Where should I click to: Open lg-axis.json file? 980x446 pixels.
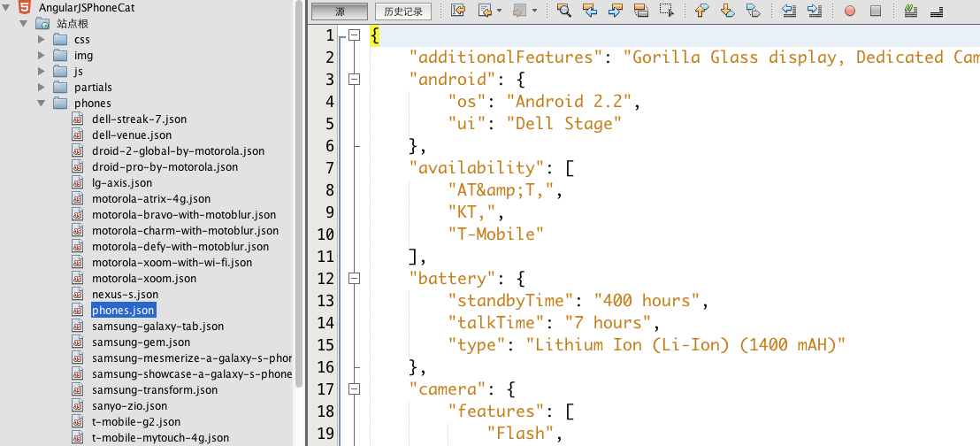pyautogui.click(x=122, y=182)
